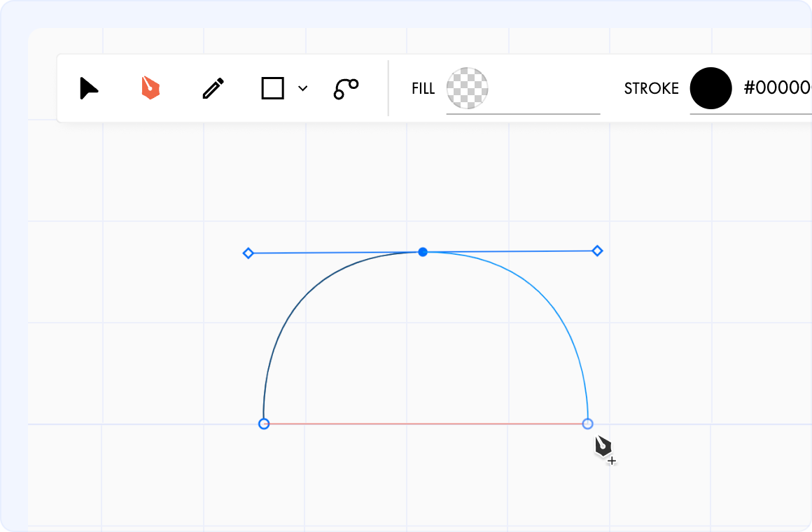Click the left diamond control handle

coord(248,253)
